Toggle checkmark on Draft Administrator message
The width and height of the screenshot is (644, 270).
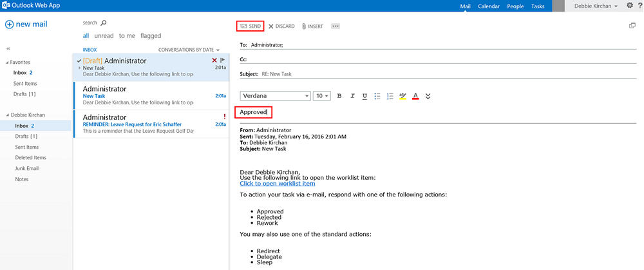[x=79, y=61]
